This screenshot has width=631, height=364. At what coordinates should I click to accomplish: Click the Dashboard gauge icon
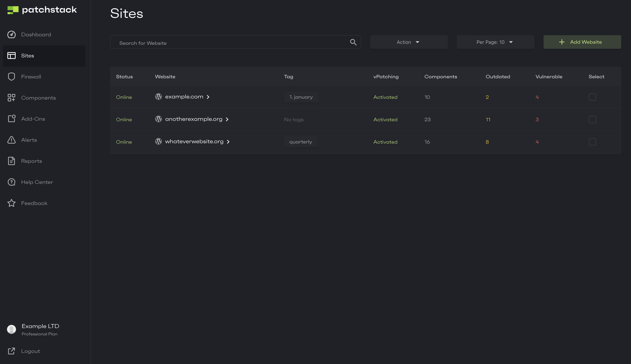11,34
